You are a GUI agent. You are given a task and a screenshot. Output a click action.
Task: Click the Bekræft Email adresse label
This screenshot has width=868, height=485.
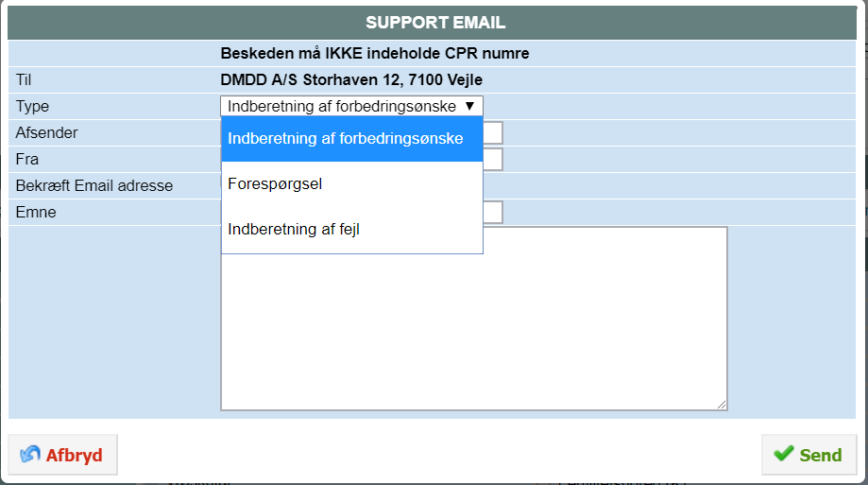click(x=94, y=185)
